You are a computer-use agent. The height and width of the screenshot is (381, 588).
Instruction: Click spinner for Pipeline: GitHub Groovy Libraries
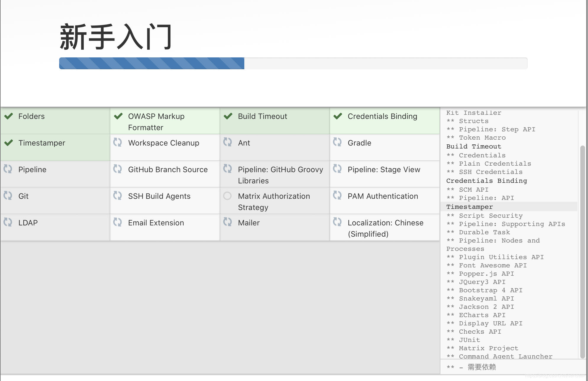pos(227,169)
